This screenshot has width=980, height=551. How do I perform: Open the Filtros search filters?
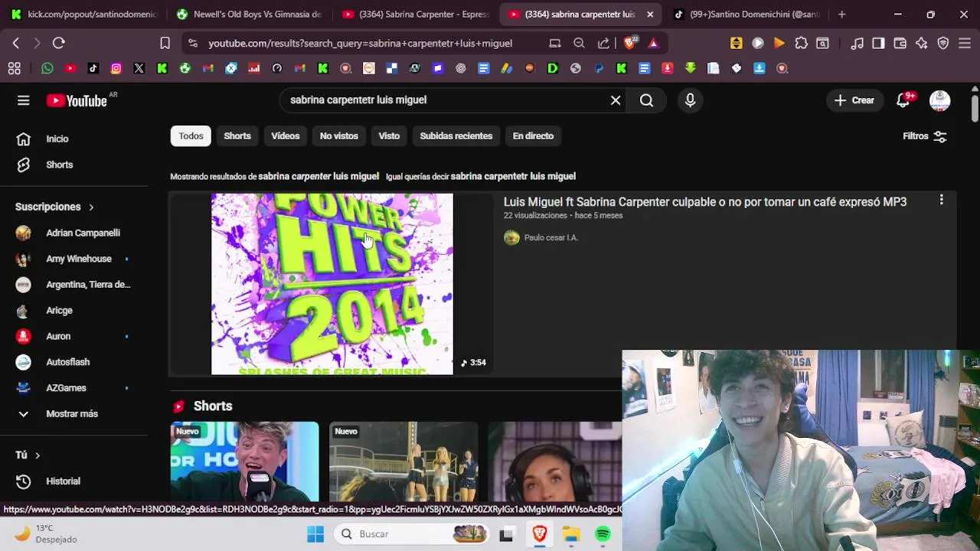click(x=925, y=136)
